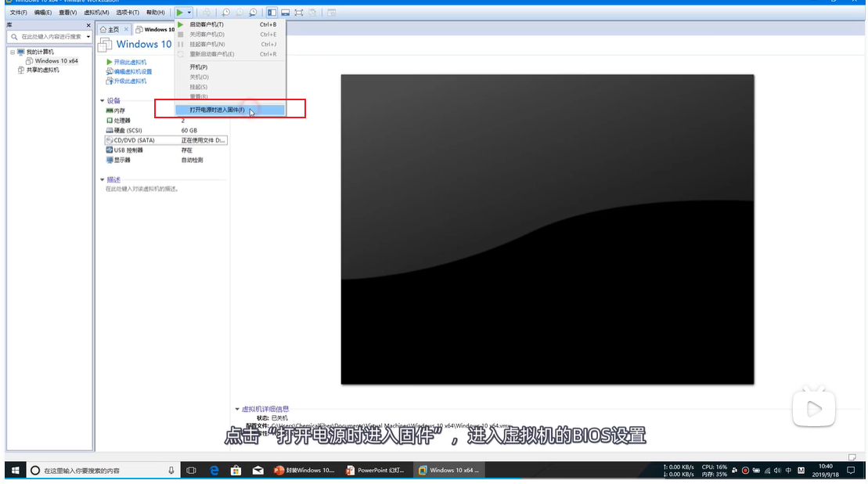Enter full screen mode from toolbar
The height and width of the screenshot is (484, 868).
pyautogui.click(x=299, y=13)
